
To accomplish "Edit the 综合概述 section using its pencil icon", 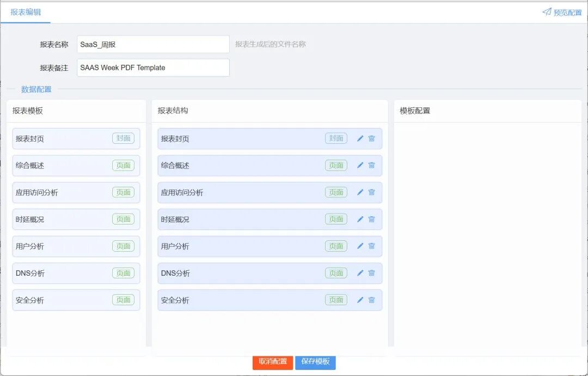I will coord(360,165).
